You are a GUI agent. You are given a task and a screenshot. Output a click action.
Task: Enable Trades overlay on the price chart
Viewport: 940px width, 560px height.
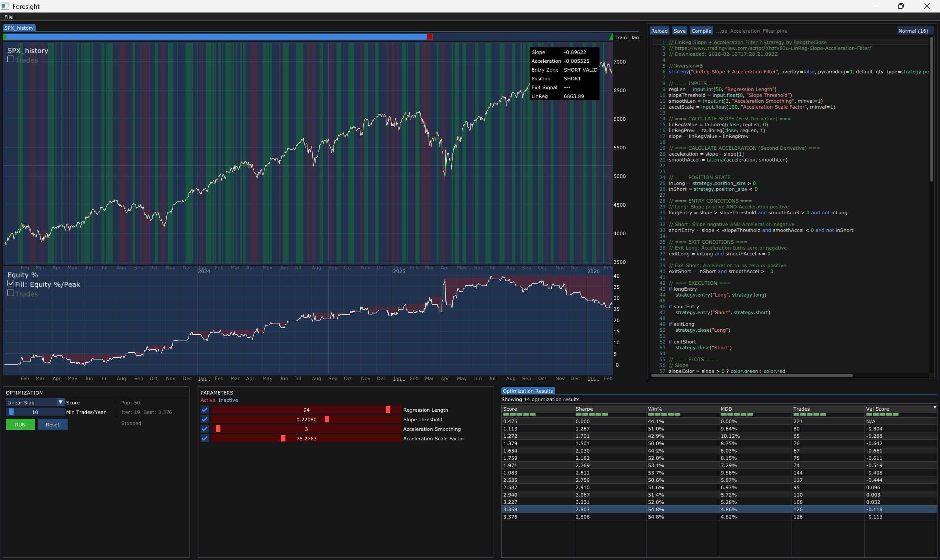pos(10,58)
